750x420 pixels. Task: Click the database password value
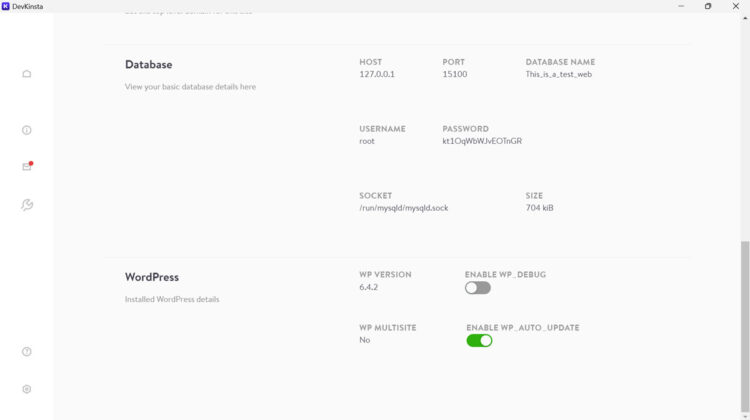tap(482, 141)
